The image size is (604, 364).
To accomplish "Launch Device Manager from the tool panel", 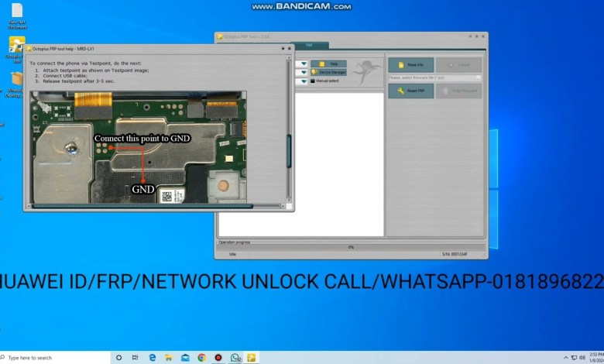I will coord(331,72).
